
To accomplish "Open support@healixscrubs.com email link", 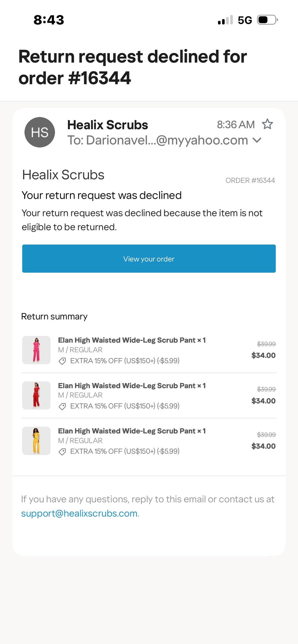I will click(79, 513).
